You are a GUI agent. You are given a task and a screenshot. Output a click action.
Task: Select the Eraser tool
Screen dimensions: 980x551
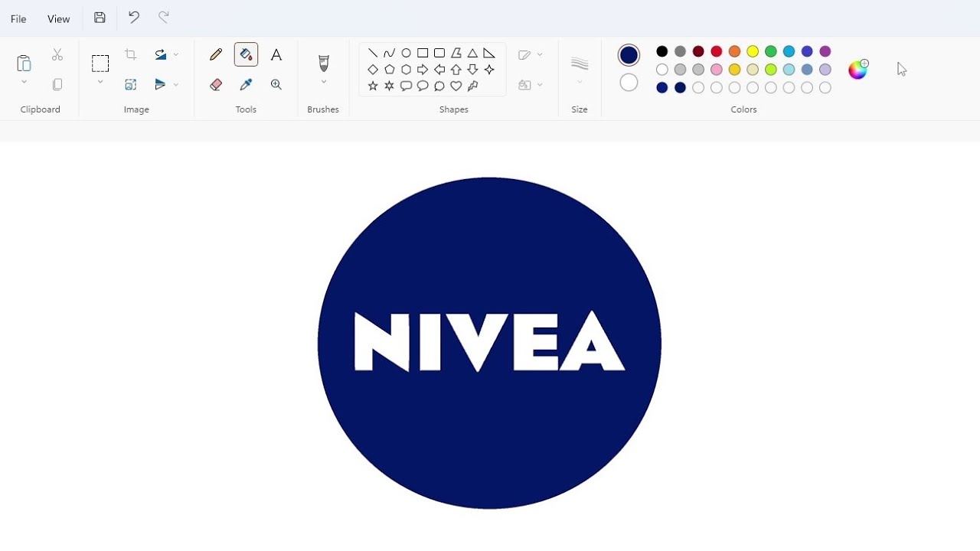tap(216, 85)
